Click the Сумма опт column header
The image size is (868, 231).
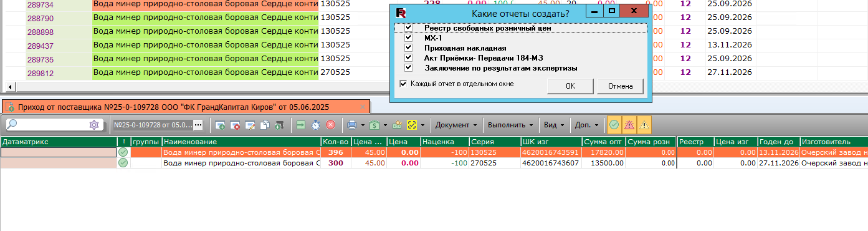[x=604, y=142]
